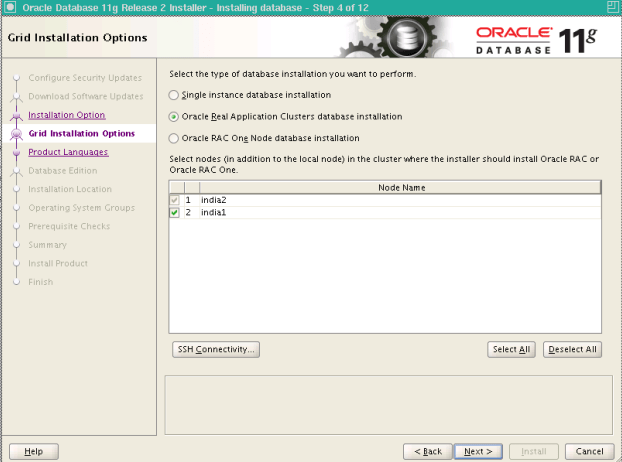Open the SSH Connectivity settings

[216, 349]
